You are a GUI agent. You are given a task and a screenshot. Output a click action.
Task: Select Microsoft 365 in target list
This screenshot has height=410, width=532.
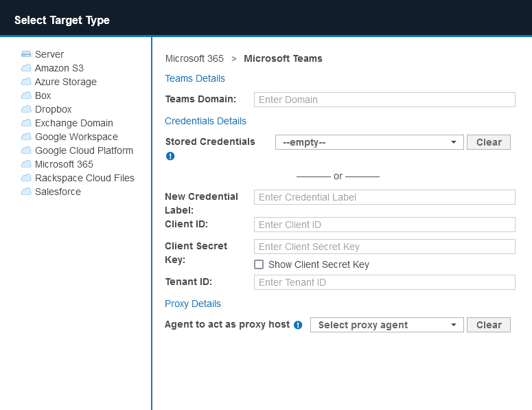tap(64, 164)
